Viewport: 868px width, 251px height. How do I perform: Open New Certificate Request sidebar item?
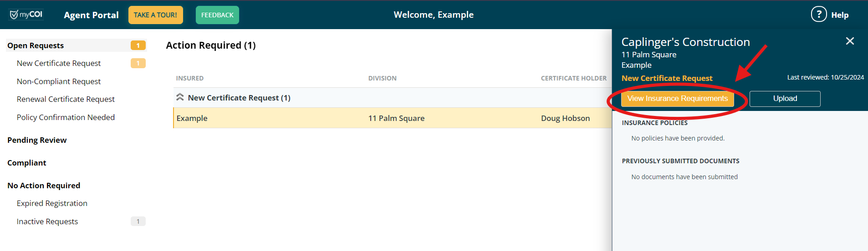coord(59,63)
